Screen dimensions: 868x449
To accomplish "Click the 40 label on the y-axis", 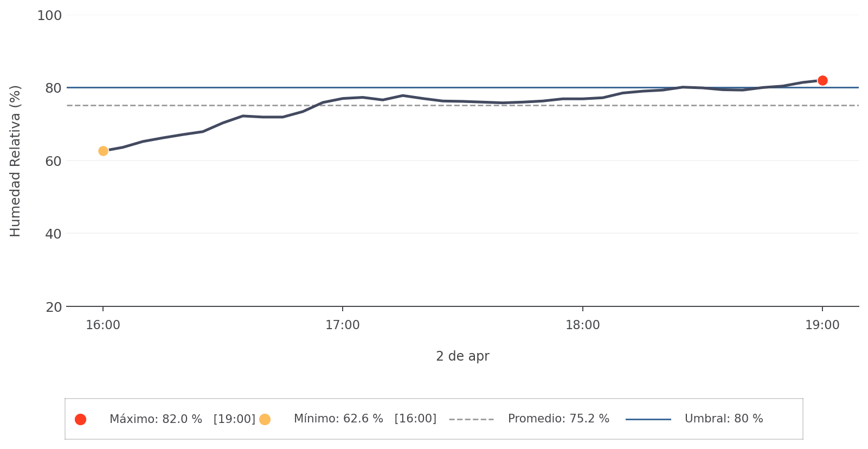I will point(53,234).
